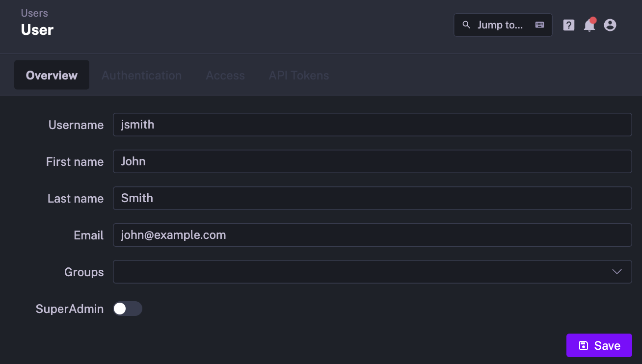642x364 pixels.
Task: Select the Access tab
Action: click(225, 75)
